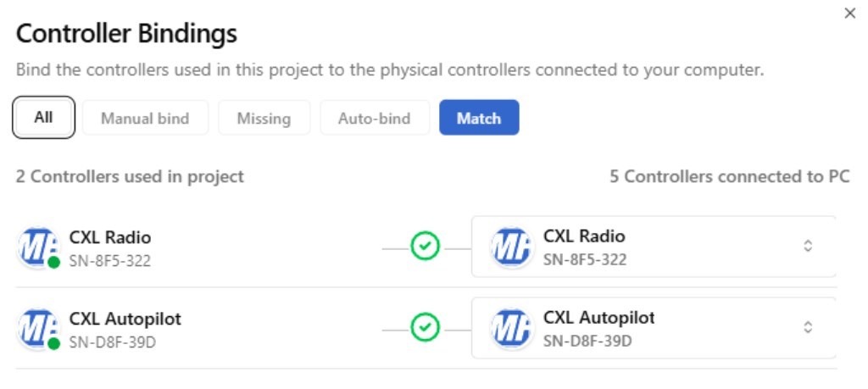Click connected CXL Autopilot logo in dropdown

(x=510, y=329)
